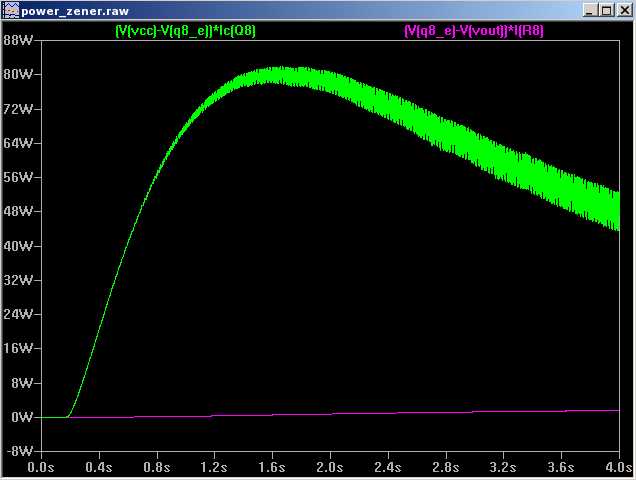Click the magenta R8 power trace line
636x480 pixels.
(343, 414)
